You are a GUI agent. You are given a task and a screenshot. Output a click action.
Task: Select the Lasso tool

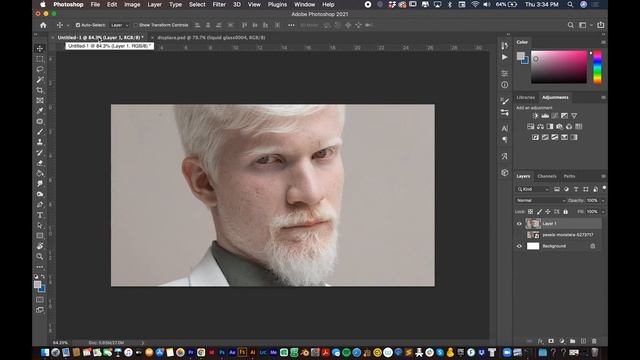coord(40,69)
